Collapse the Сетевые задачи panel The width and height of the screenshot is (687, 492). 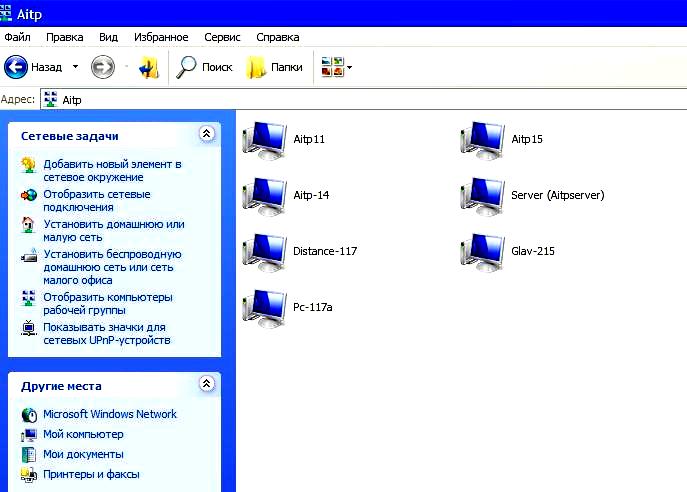[207, 134]
